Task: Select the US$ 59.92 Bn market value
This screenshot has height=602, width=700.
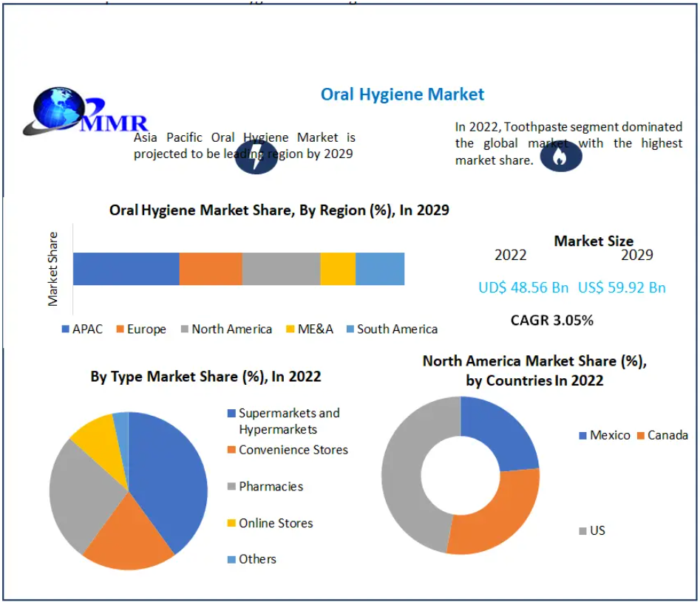Action: (x=622, y=288)
